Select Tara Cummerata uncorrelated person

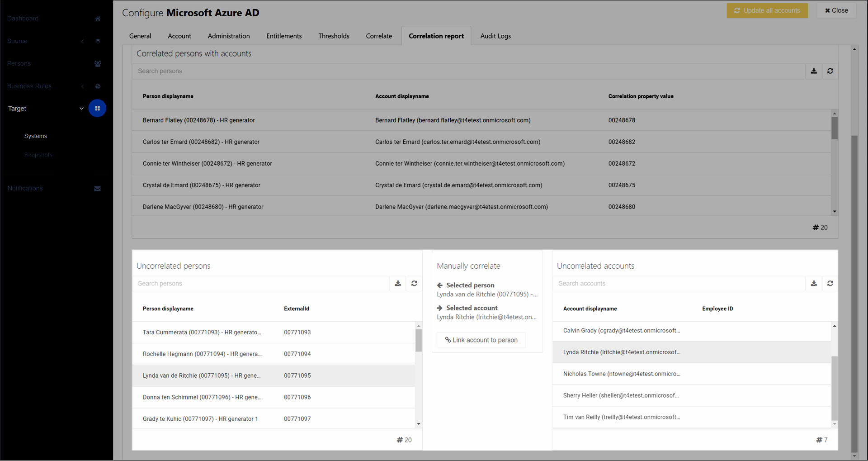tap(274, 333)
